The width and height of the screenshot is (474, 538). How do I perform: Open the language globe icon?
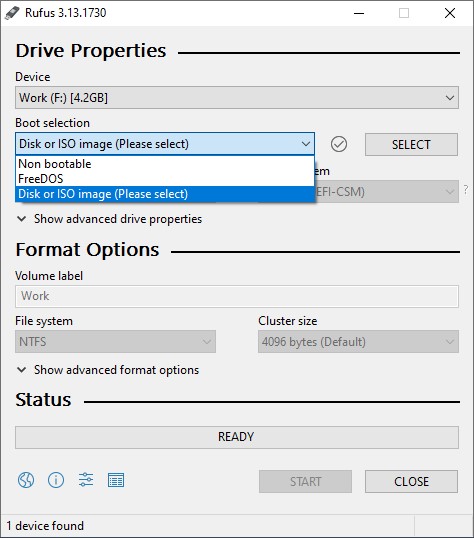26,480
